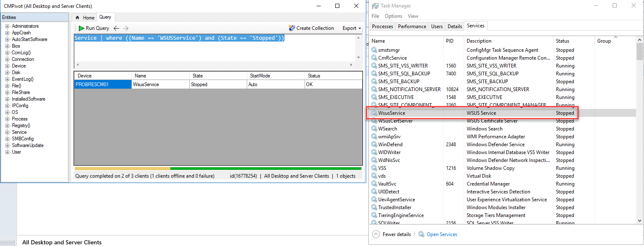The height and width of the screenshot is (246, 644).
Task: Switch to the Users tab in Task Manager
Action: 437,27
